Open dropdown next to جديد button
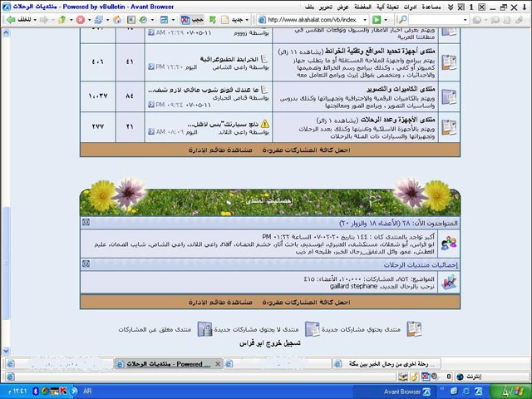Screen dimensions: 532x399 tap(247, 20)
